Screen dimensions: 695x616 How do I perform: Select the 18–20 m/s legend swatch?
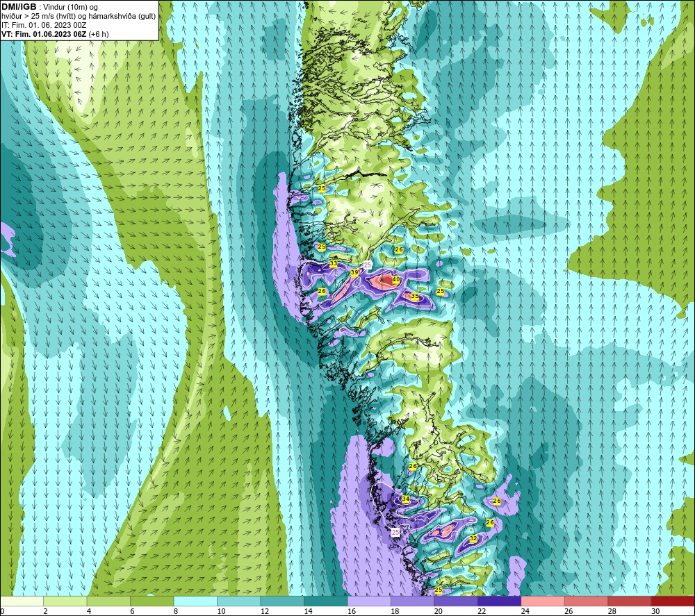coord(413,601)
